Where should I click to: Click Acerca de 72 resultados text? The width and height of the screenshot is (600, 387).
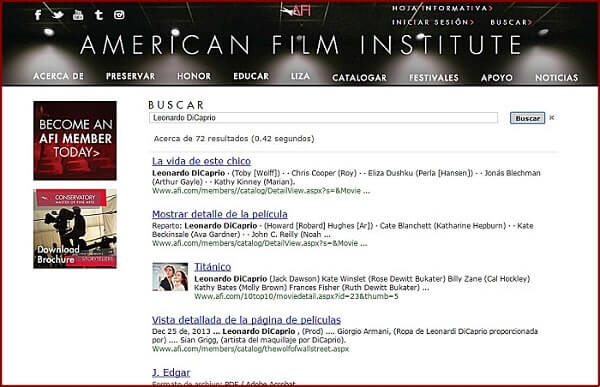(234, 139)
